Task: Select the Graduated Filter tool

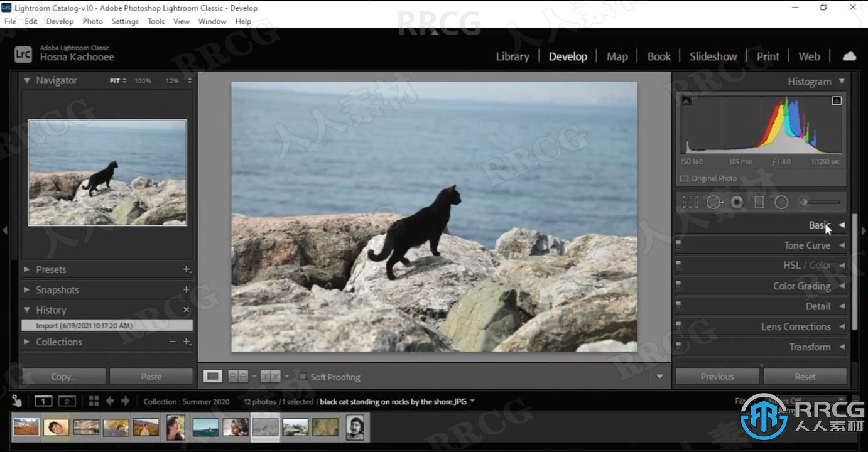Action: (x=759, y=202)
